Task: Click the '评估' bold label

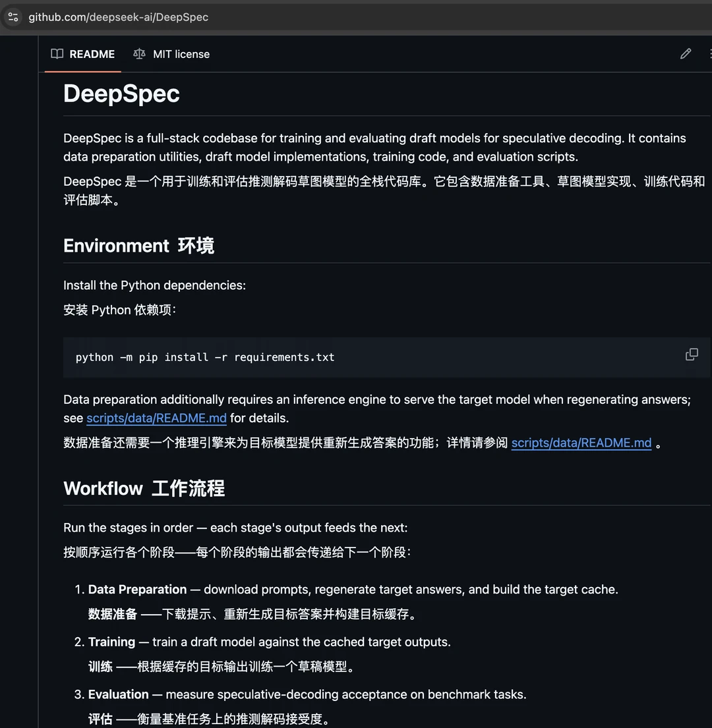Action: (100, 719)
